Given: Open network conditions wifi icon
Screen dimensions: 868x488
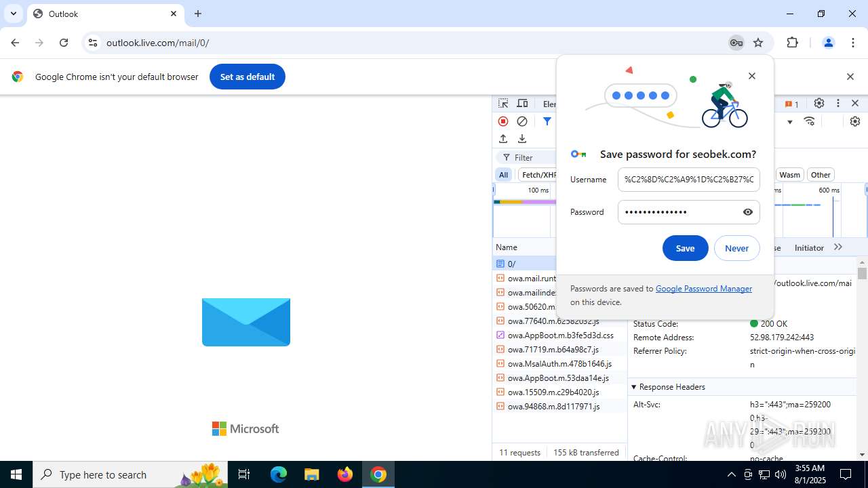Looking at the screenshot, I should (809, 121).
